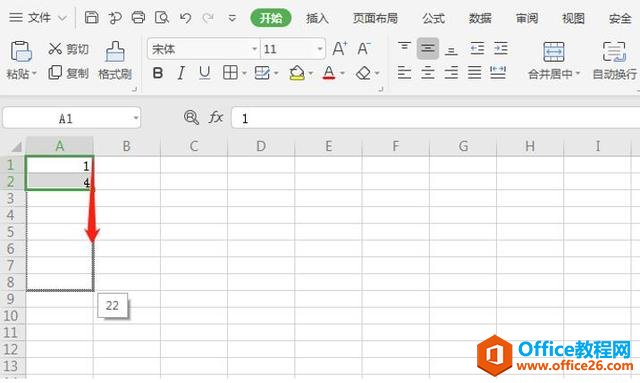Click the Redo arrow
640x383 pixels.
(x=208, y=18)
